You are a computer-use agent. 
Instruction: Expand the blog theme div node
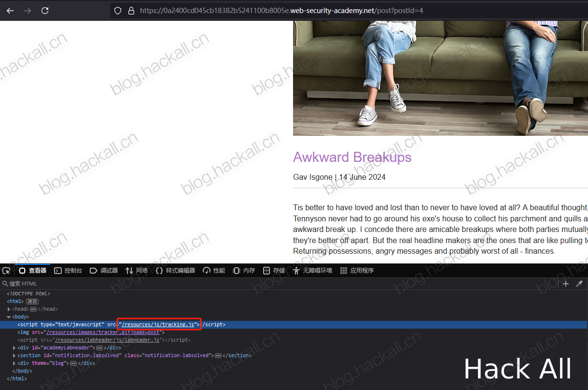[x=14, y=363]
